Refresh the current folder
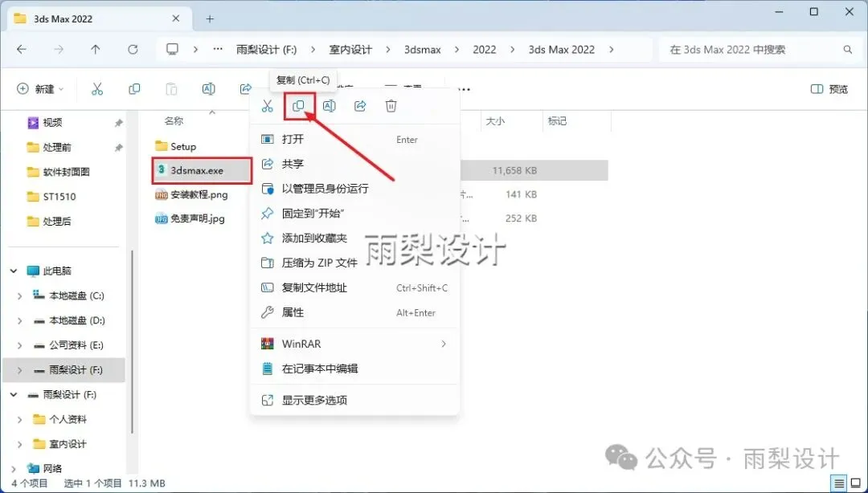Image resolution: width=868 pixels, height=493 pixels. [x=133, y=49]
